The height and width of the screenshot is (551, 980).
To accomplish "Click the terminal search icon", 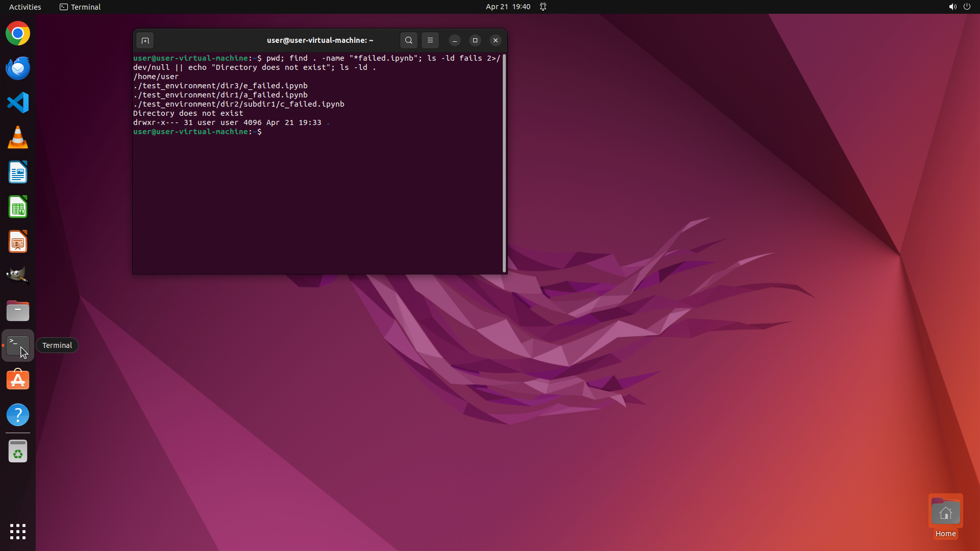I will pos(408,40).
